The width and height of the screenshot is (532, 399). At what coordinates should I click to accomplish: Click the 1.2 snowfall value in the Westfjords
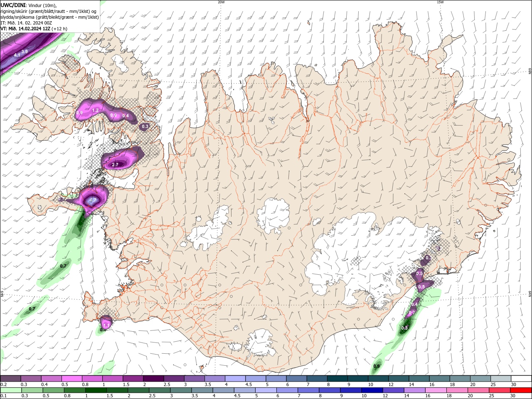pyautogui.click(x=95, y=110)
